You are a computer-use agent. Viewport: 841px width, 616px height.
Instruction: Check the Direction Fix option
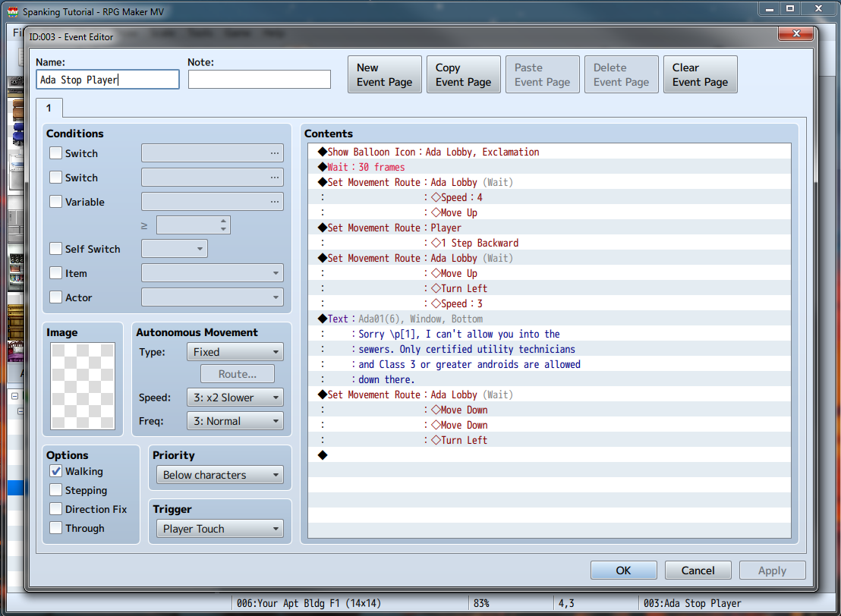point(55,508)
